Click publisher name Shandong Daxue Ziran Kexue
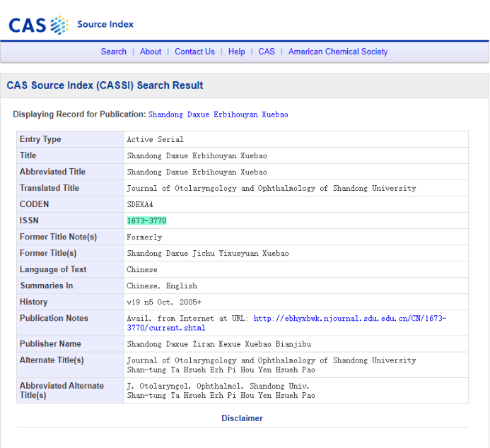 [x=218, y=344]
